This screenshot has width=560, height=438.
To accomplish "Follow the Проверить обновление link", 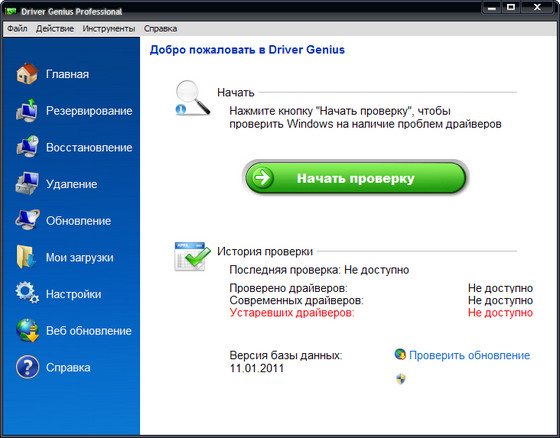I will click(469, 355).
